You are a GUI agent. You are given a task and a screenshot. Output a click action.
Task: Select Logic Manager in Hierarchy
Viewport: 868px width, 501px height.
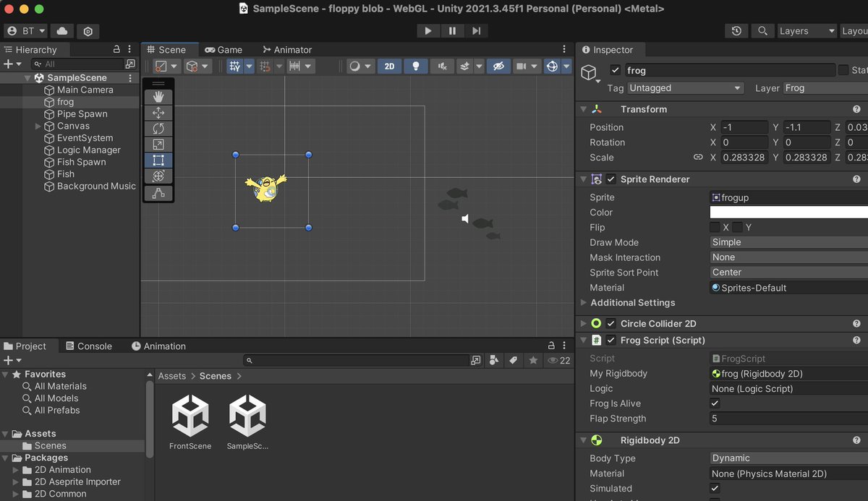(x=88, y=150)
